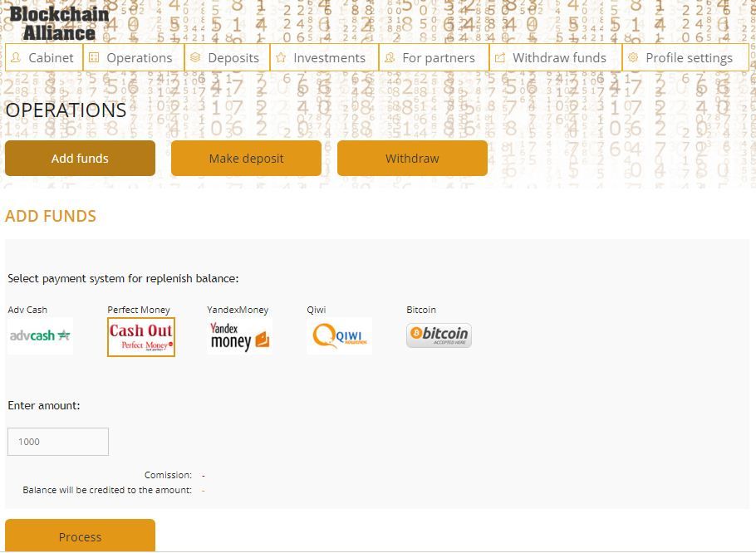Click the Perfect Money label text
Viewport: 756px width, 553px height.
click(x=139, y=310)
